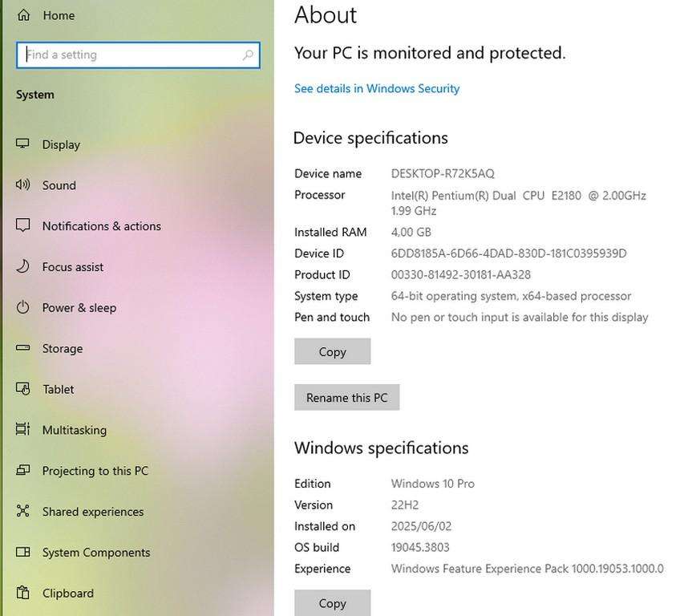
Task: Select the Storage drive icon
Action: 23,349
